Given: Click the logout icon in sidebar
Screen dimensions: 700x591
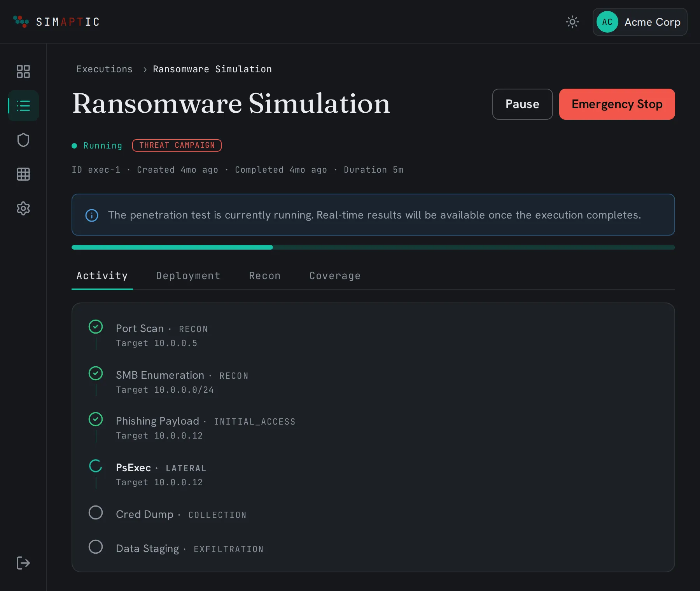Looking at the screenshot, I should pos(23,563).
